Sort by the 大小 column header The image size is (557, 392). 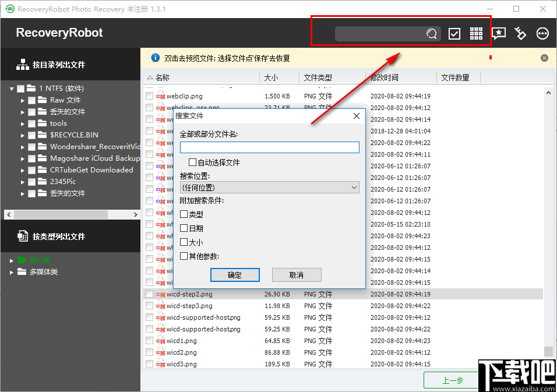point(280,77)
